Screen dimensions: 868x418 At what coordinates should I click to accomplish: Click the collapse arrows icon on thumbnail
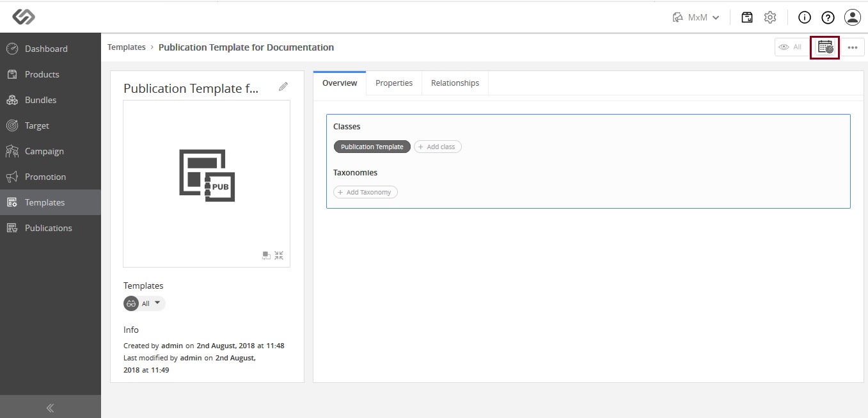279,255
